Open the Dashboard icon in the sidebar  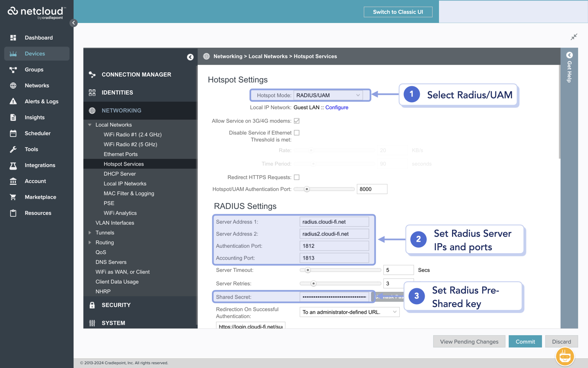[13, 38]
